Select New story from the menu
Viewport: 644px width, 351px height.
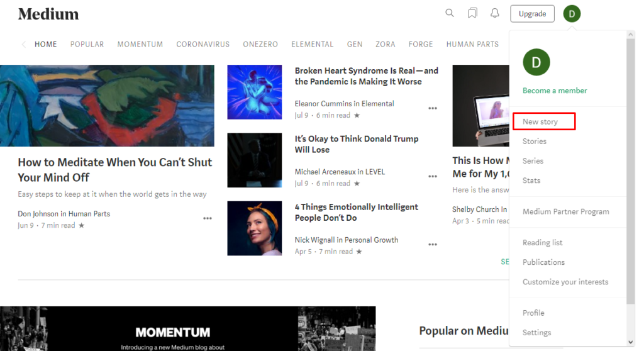pos(540,121)
